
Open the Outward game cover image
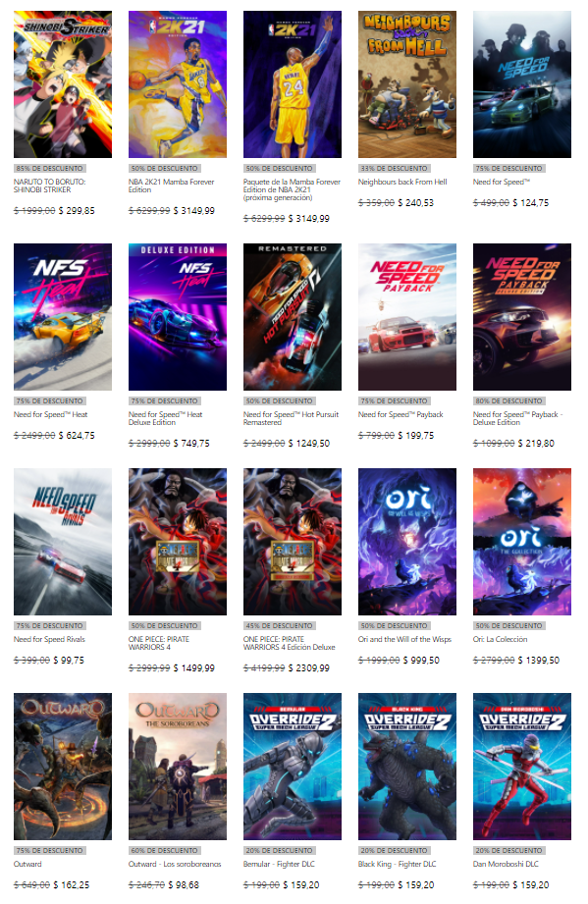[63, 767]
